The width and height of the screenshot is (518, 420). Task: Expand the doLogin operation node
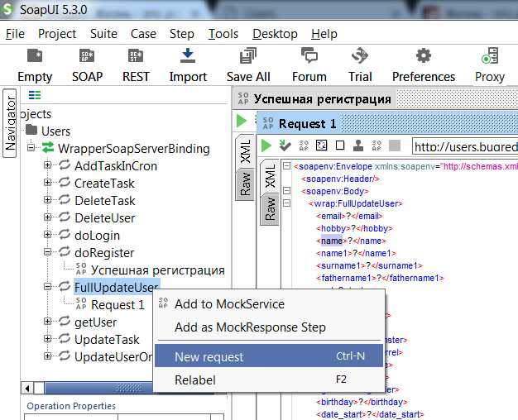coord(47,235)
